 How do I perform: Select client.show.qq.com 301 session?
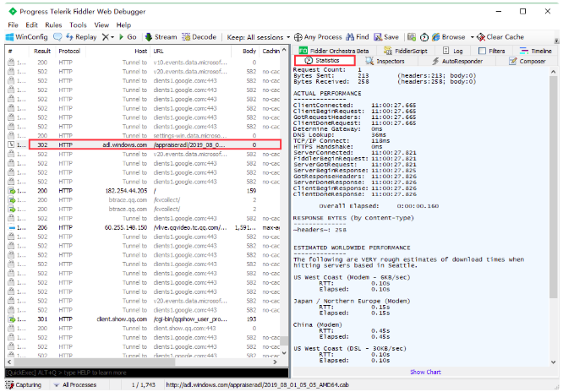tap(144, 318)
